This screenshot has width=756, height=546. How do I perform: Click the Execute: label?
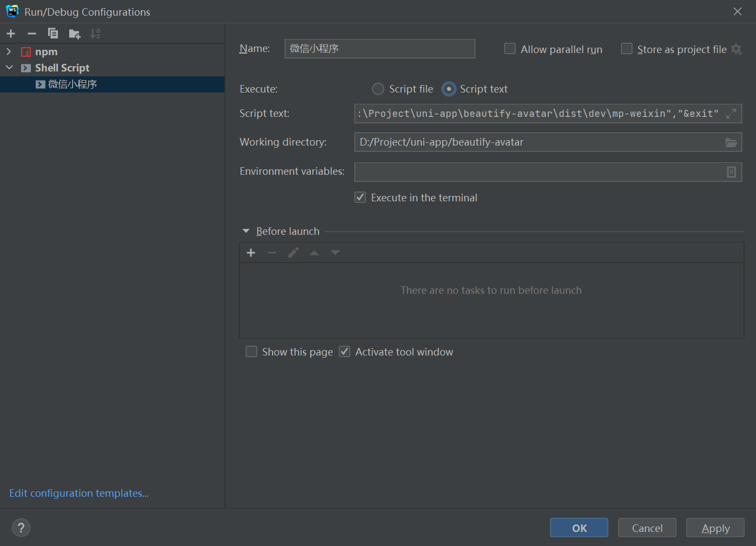[x=258, y=89]
